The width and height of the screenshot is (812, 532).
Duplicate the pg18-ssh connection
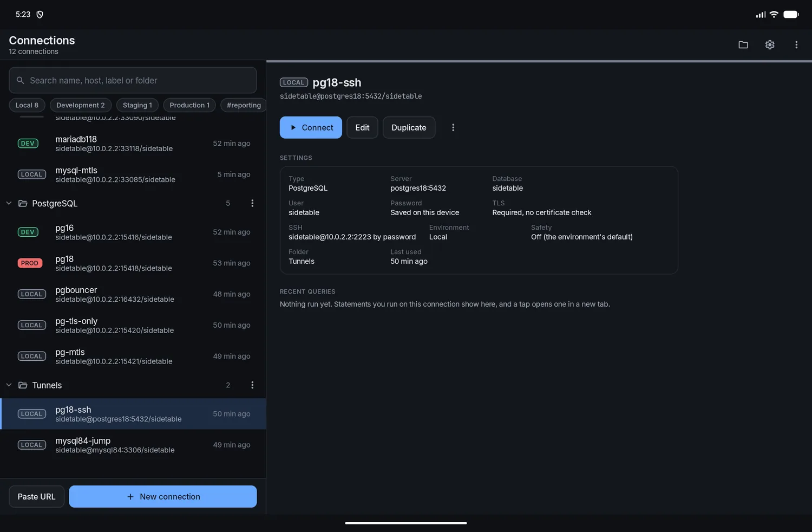tap(409, 127)
